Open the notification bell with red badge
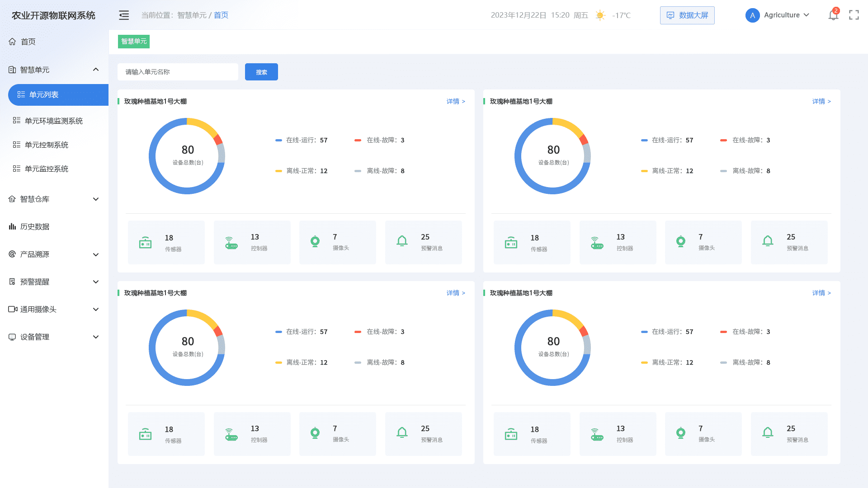The image size is (868, 488). pos(833,14)
